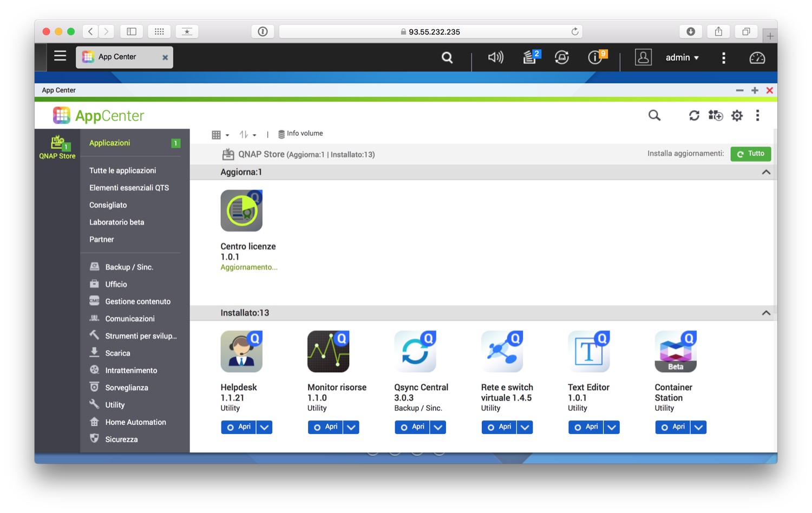
Task: Expand Text Editor Apri dropdown arrow
Action: pyautogui.click(x=612, y=427)
